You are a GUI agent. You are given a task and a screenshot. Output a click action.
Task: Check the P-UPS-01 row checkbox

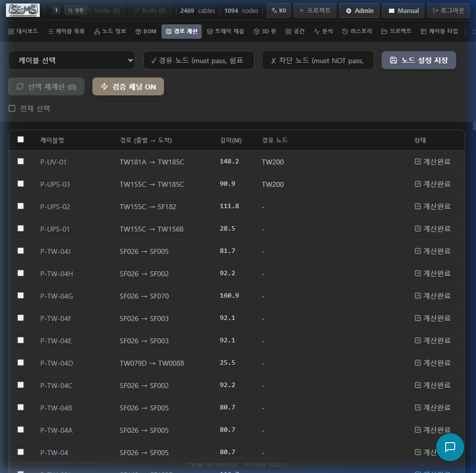[21, 229]
